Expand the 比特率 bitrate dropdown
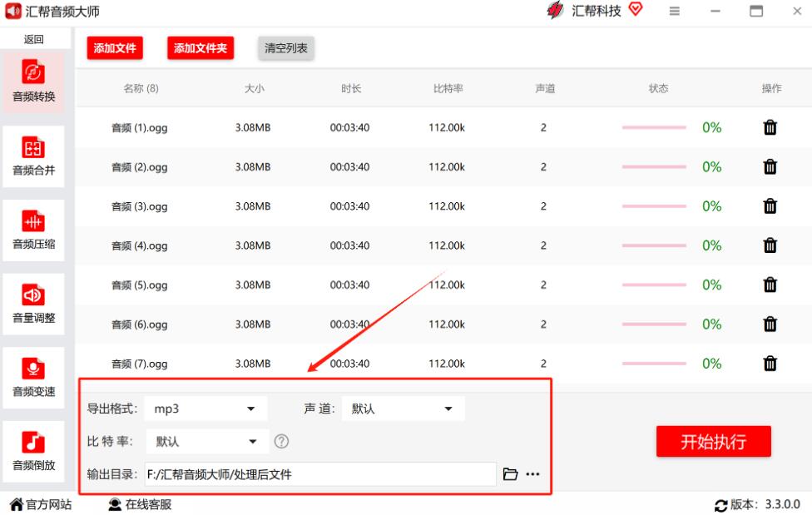 click(x=208, y=442)
